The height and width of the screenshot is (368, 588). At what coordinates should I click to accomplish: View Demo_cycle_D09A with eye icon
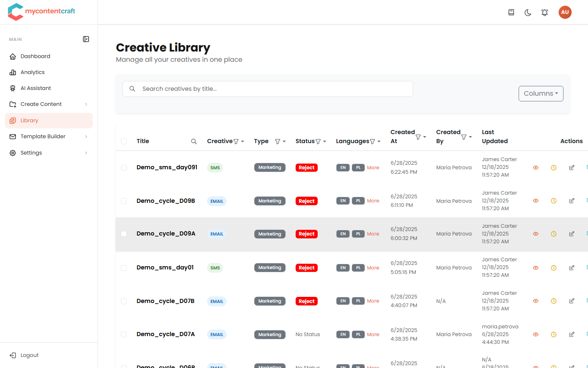pos(536,234)
